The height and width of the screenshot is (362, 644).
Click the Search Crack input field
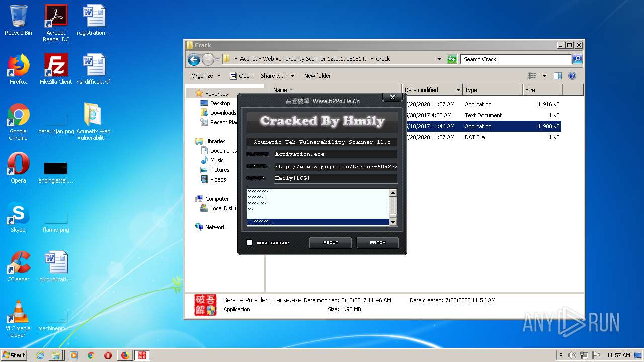tap(516, 59)
